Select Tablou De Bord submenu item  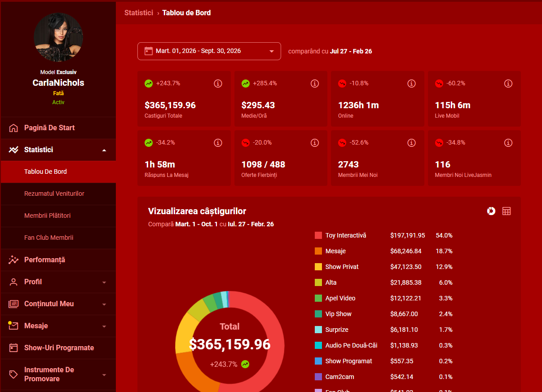58,172
